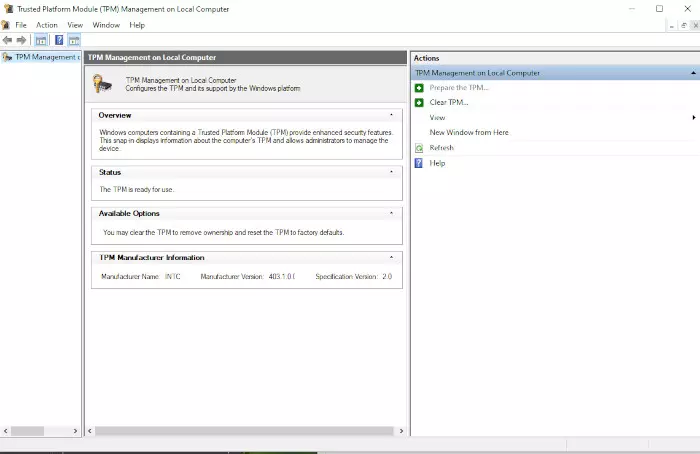Click the TPM Management tree node icon

(7, 57)
